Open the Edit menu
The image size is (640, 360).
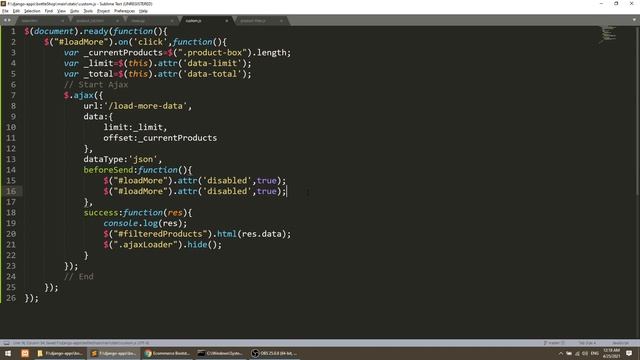pos(16,11)
